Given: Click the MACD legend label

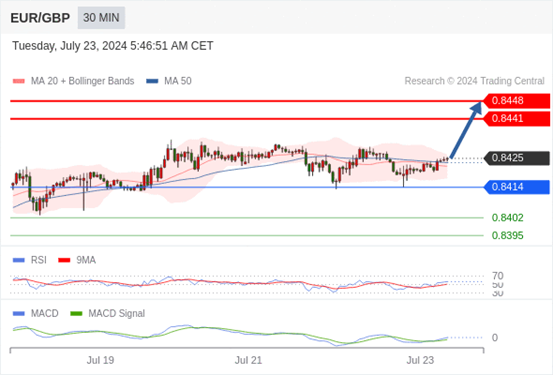Looking at the screenshot, I should [45, 314].
